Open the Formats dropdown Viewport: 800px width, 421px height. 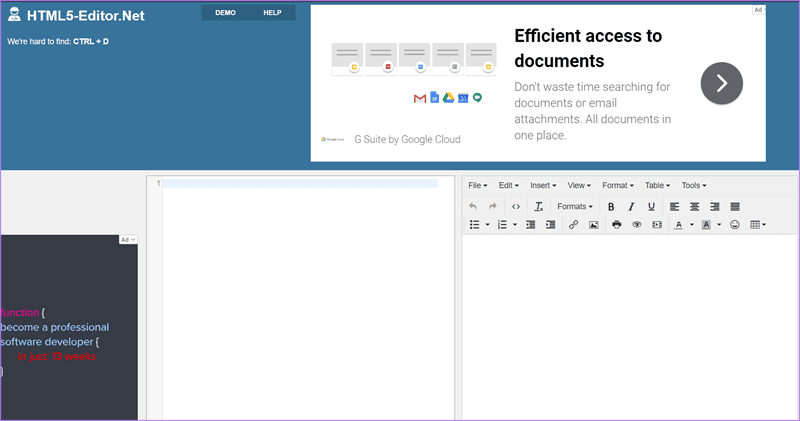[575, 207]
